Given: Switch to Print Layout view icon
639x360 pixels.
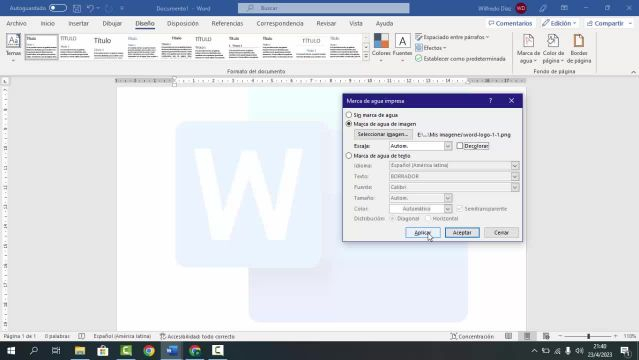Looking at the screenshot, I should pos(527,336).
